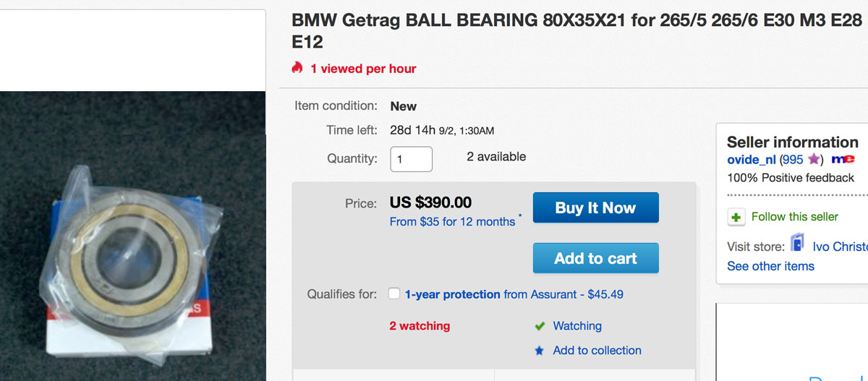Viewport: 868px width, 381px height.
Task: Click the Buy It Now button
Action: (x=595, y=207)
